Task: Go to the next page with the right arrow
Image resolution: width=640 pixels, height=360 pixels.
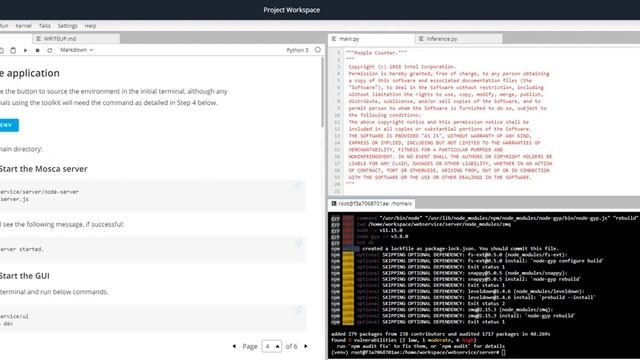Action: click(x=306, y=346)
